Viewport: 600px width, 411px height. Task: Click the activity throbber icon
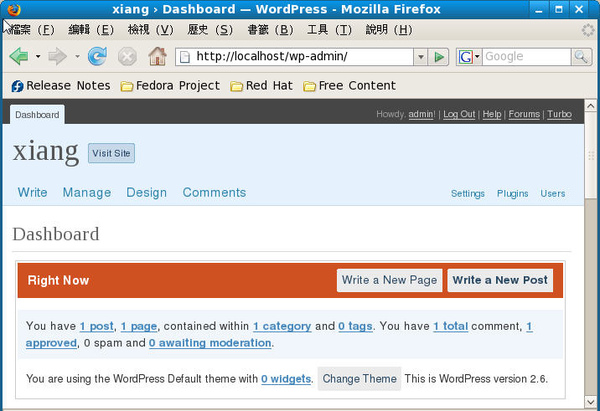[x=588, y=30]
